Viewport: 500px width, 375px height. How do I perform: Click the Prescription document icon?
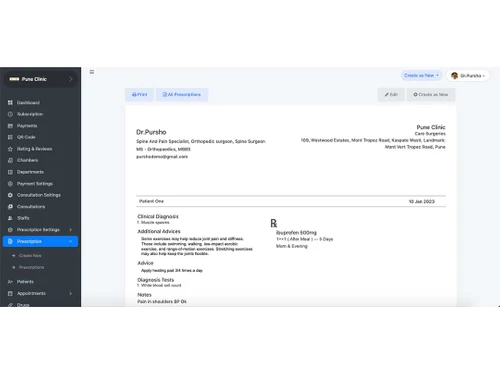click(10, 241)
